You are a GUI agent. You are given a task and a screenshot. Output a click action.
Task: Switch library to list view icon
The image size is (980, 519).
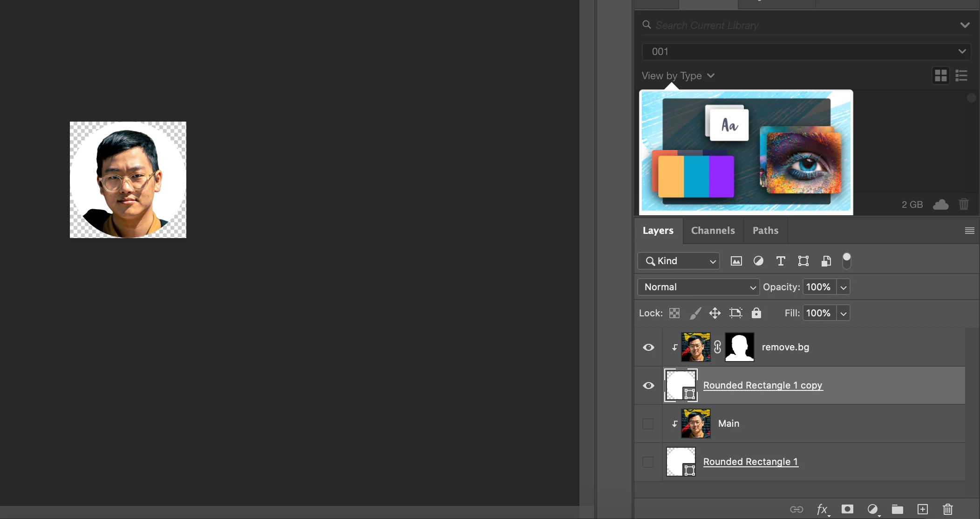(x=961, y=75)
